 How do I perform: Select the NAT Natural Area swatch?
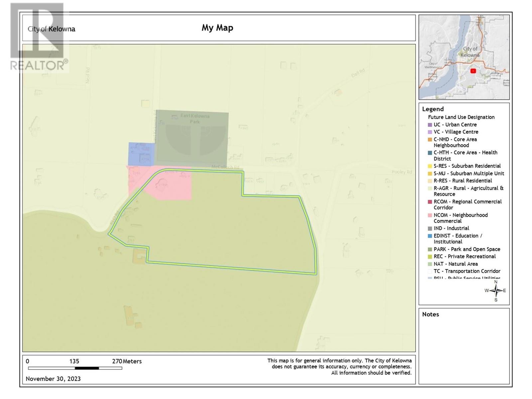[430, 264]
